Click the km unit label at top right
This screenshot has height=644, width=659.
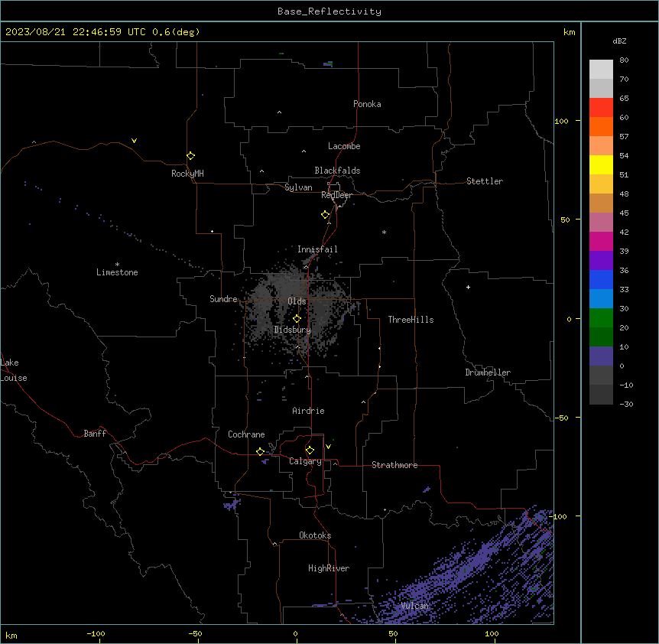pos(569,32)
